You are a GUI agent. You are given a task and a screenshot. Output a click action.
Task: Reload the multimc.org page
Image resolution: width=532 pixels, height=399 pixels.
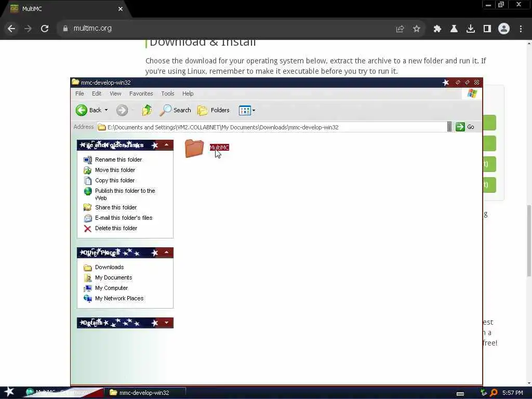[45, 29]
